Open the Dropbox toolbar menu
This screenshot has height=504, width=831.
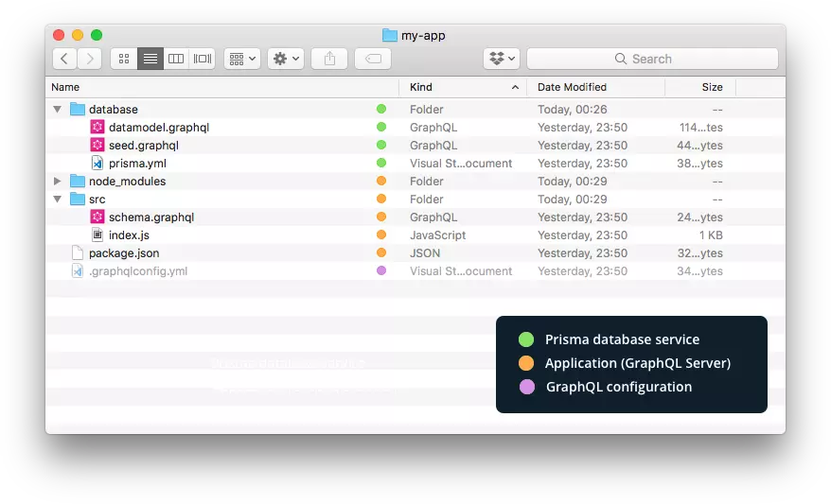(502, 59)
